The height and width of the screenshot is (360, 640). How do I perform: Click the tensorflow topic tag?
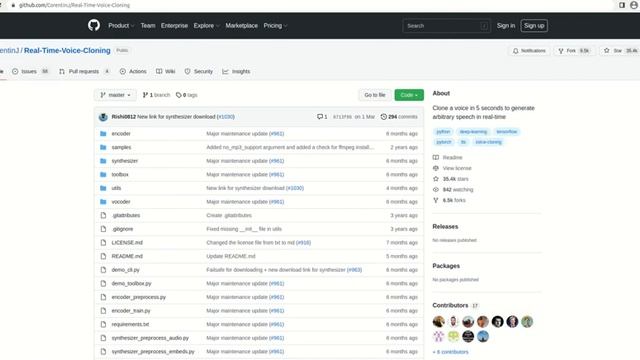(507, 131)
